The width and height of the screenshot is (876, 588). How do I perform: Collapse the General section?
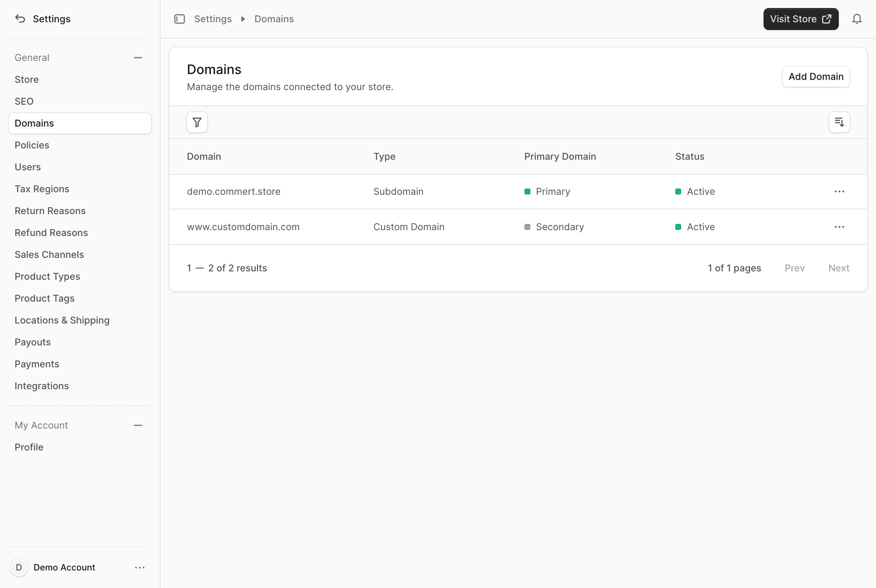(x=138, y=58)
